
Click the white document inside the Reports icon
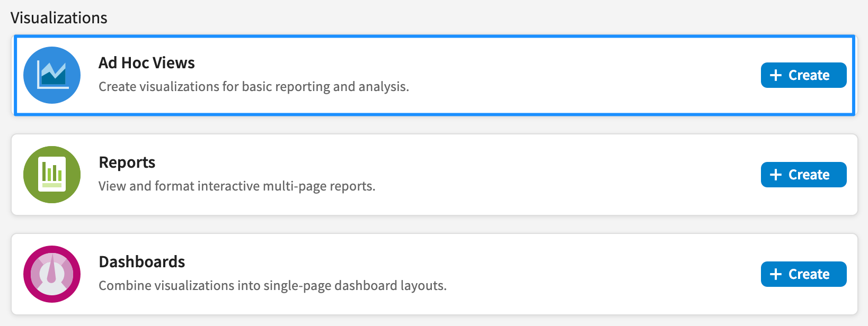tap(52, 174)
